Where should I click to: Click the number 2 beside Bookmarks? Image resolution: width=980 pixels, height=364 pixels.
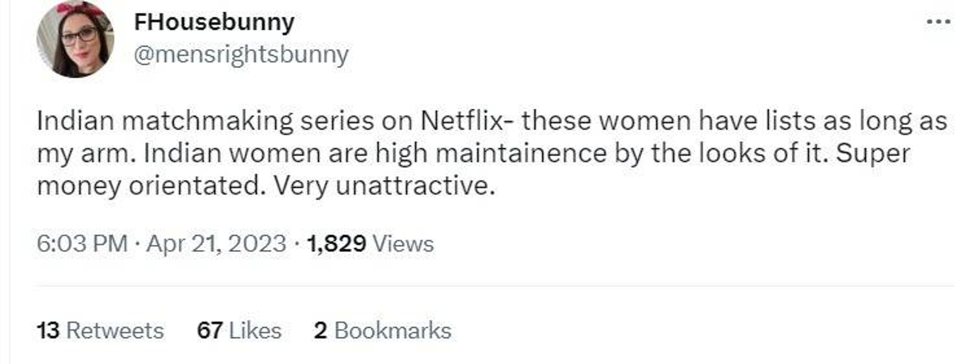click(321, 331)
